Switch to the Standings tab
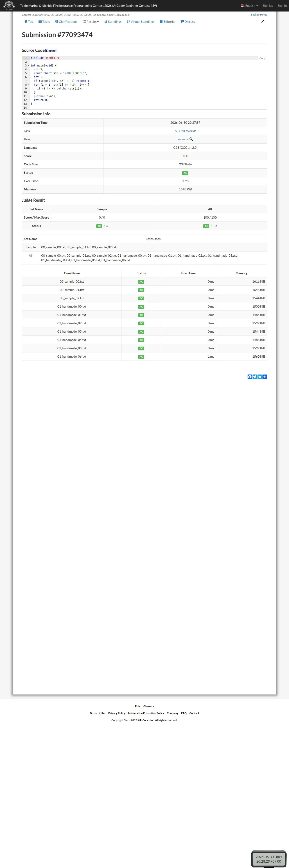Viewport: 289px width, 868px height. (113, 22)
